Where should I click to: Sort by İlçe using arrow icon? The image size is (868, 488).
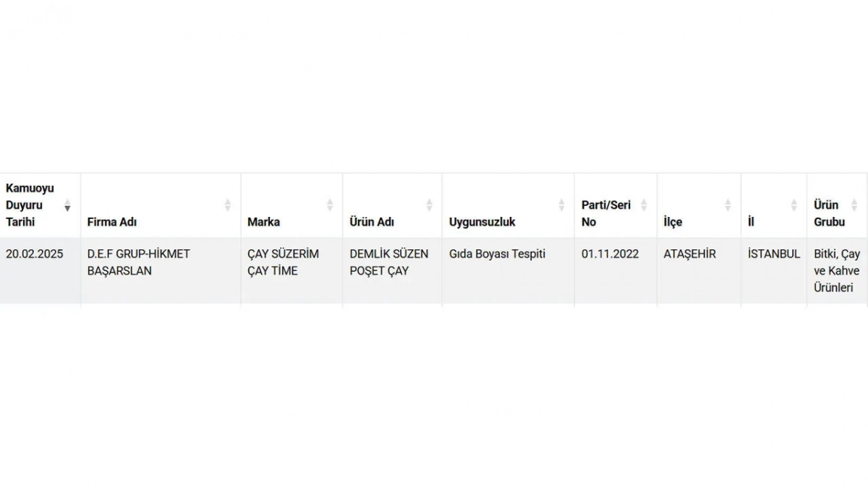coord(728,205)
